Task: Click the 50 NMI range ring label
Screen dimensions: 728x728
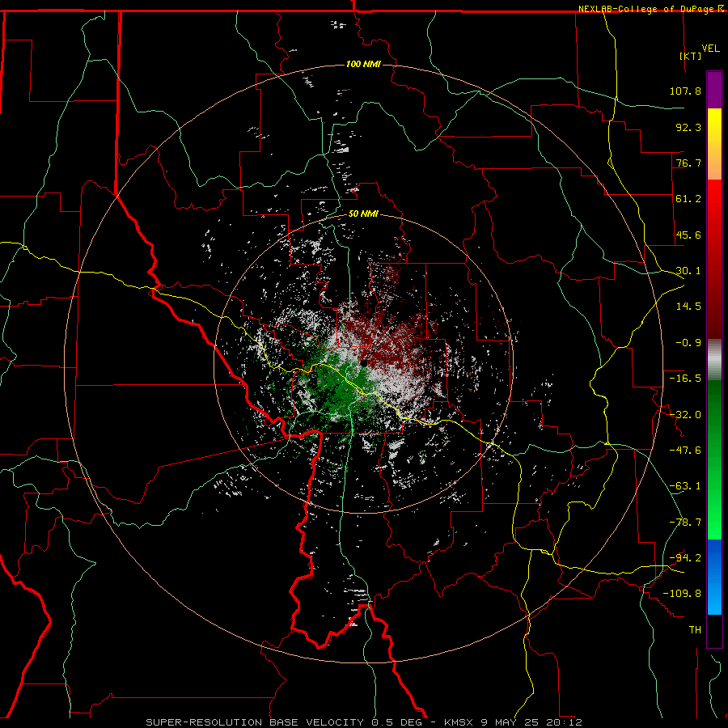Action: (363, 214)
